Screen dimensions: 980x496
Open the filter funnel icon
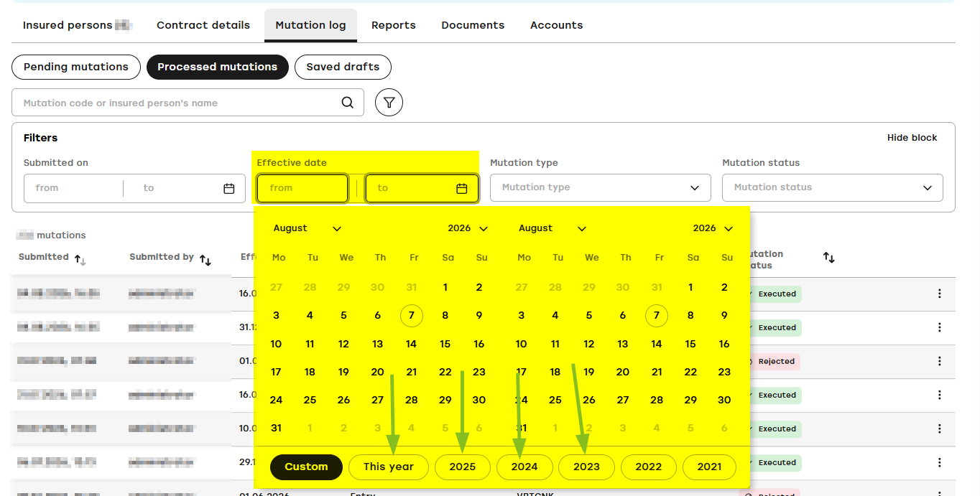(x=389, y=103)
